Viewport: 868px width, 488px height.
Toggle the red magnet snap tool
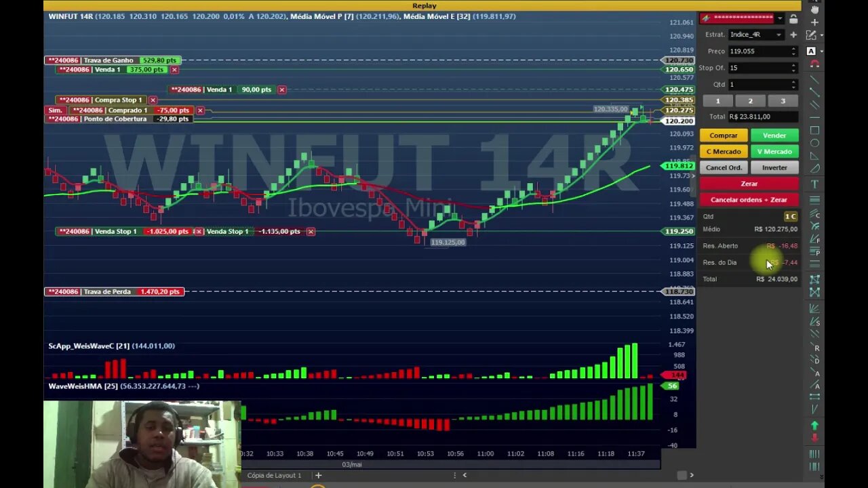point(814,64)
